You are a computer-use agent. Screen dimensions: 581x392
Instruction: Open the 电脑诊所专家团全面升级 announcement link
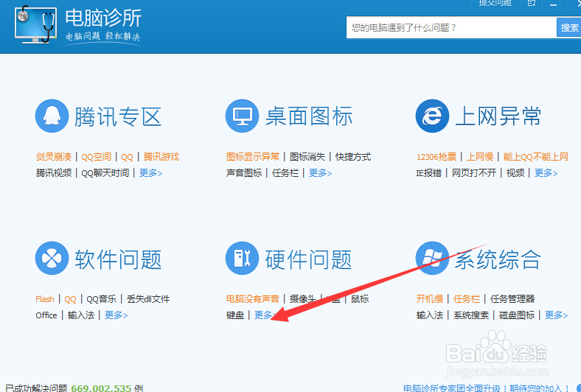[x=487, y=388]
